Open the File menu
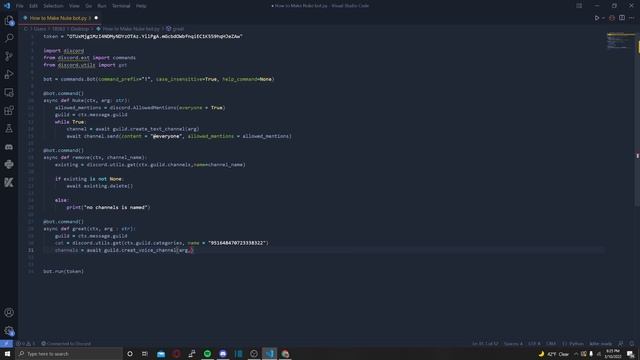640x360 pixels. point(20,6)
